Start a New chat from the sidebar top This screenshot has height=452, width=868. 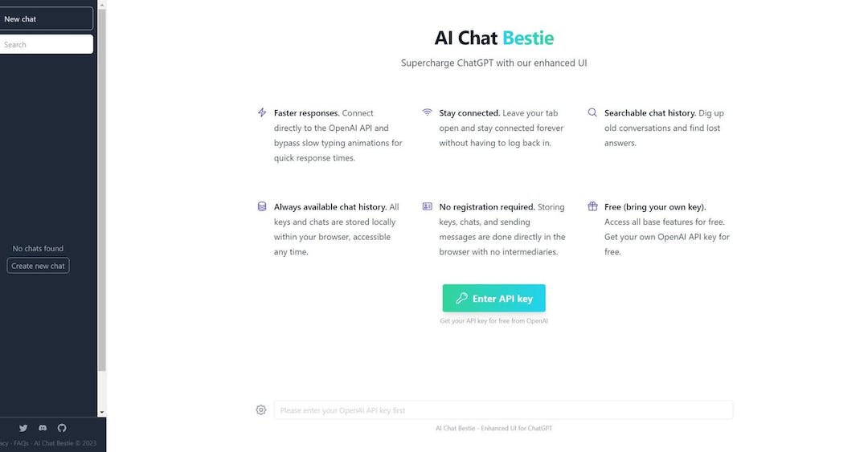tap(47, 18)
